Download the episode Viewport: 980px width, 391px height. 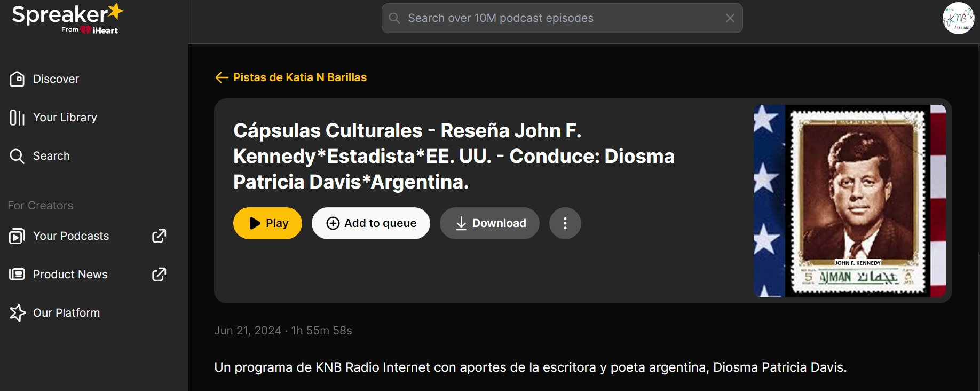(x=489, y=223)
